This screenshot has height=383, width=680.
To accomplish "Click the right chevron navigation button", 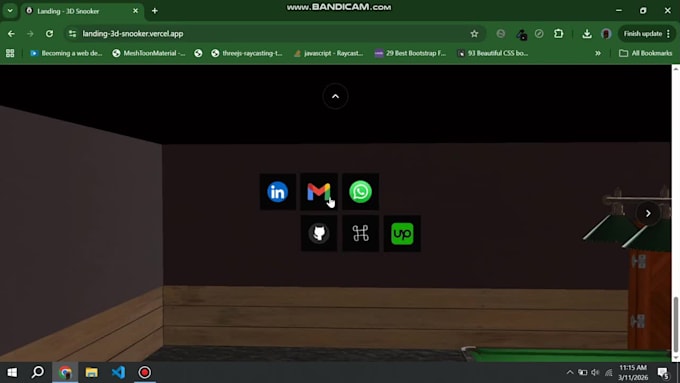I will (x=648, y=213).
